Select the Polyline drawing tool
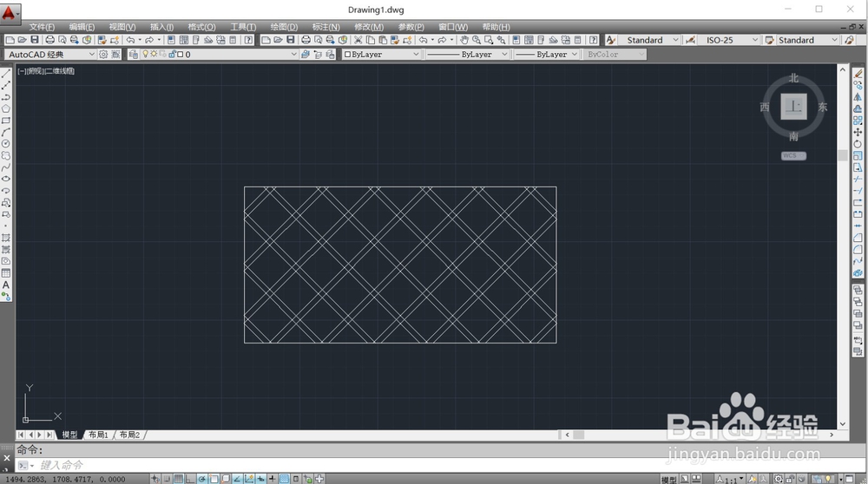This screenshot has width=868, height=484. (6, 97)
